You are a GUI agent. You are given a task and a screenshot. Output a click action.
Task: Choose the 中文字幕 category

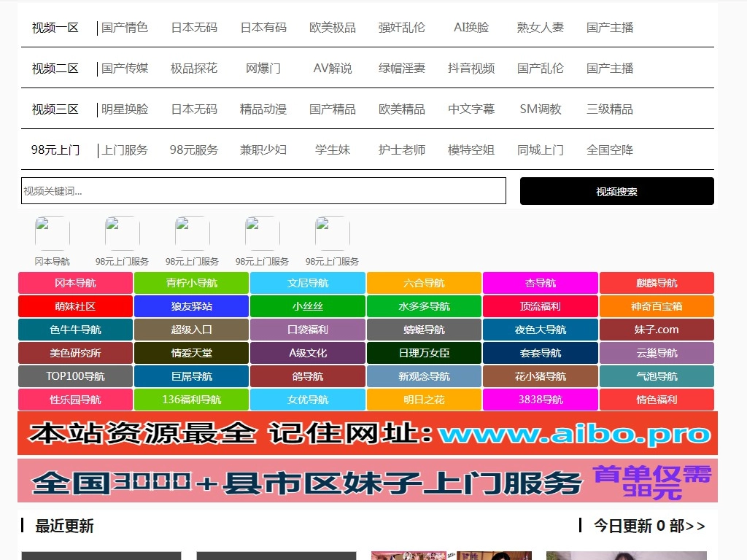point(471,109)
